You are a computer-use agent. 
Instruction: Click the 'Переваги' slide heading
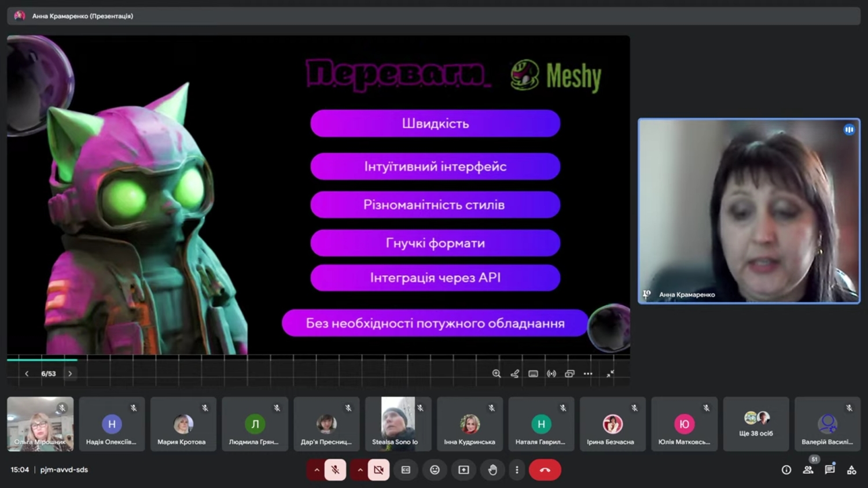(x=398, y=74)
